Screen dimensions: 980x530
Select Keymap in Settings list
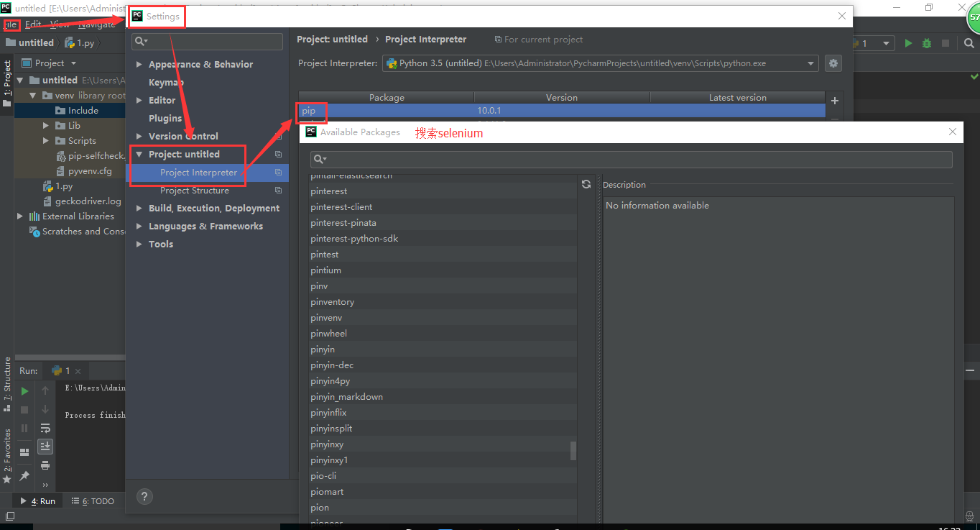tap(166, 83)
